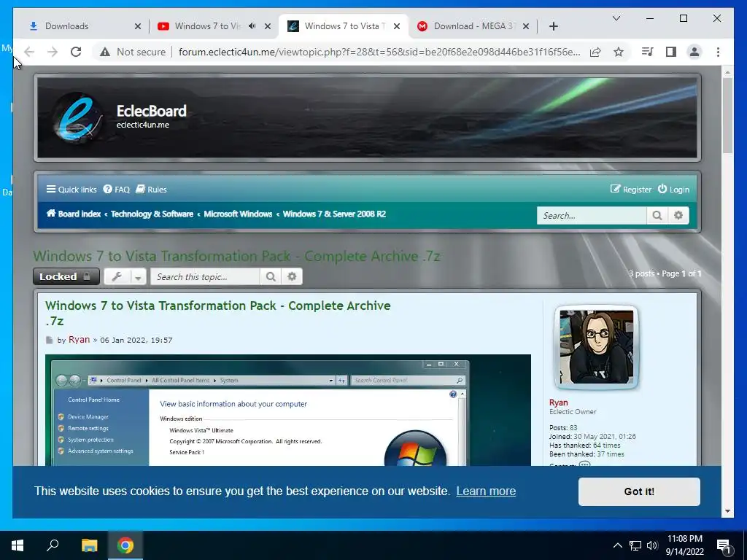Click the page vertical scrollbar thumb
Image resolution: width=747 pixels, height=560 pixels.
point(727,116)
